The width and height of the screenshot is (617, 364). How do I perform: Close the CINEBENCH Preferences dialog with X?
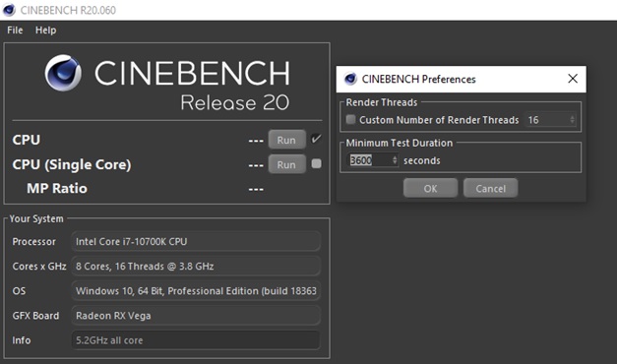(573, 79)
